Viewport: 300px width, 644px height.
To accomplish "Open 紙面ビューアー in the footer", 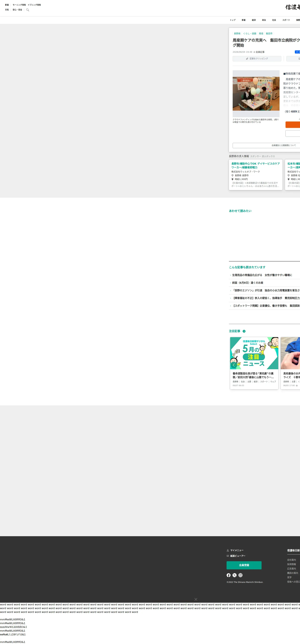I will coord(238,556).
